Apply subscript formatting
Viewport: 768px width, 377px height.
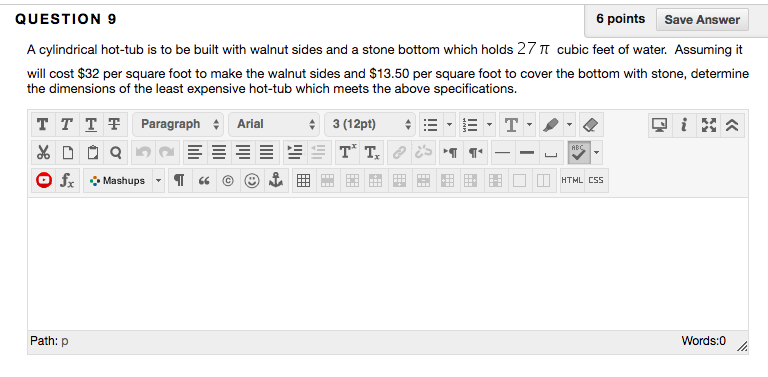point(371,153)
